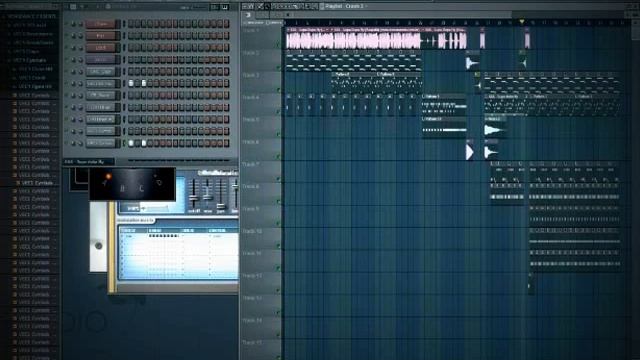Select the bottom VEC1 Cymbals channel button
640x360 pixels.
(x=101, y=143)
